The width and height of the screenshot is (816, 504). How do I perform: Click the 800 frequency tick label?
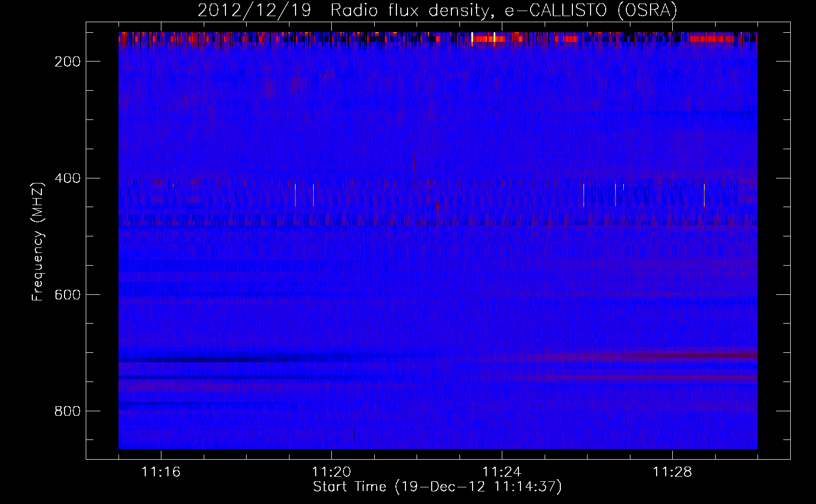(67, 411)
